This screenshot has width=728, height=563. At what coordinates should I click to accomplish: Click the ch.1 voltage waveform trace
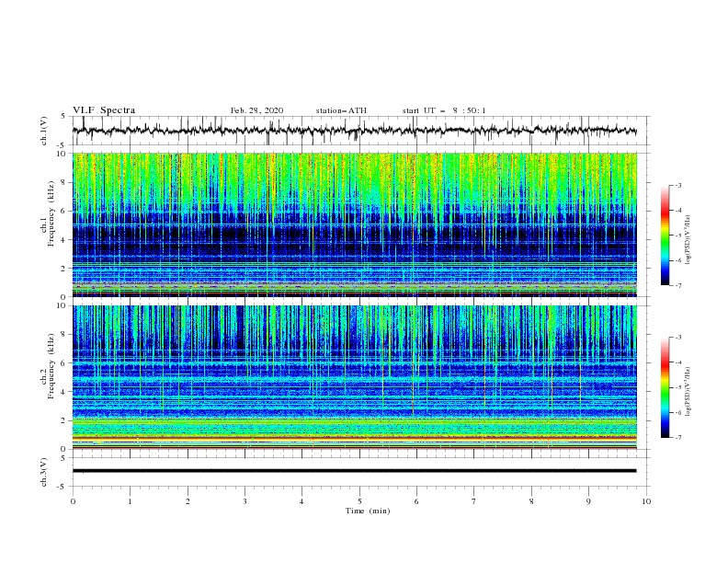[x=354, y=131]
